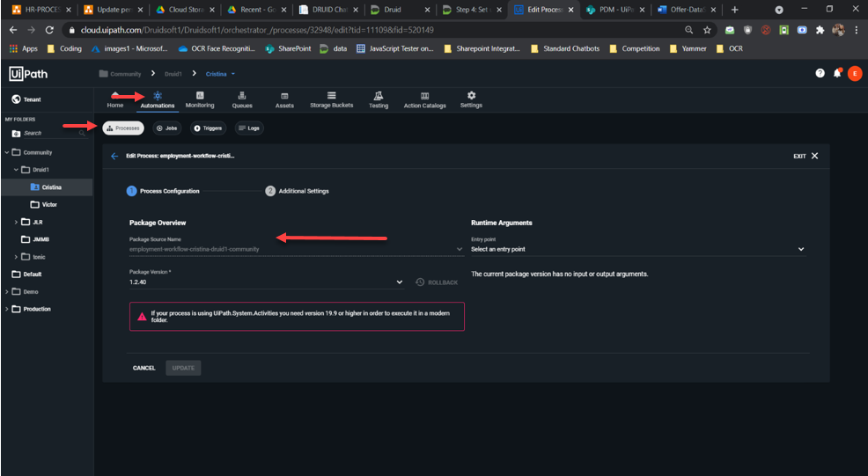Open the Coding bookmark folder
Image resolution: width=868 pixels, height=476 pixels.
tap(65, 48)
